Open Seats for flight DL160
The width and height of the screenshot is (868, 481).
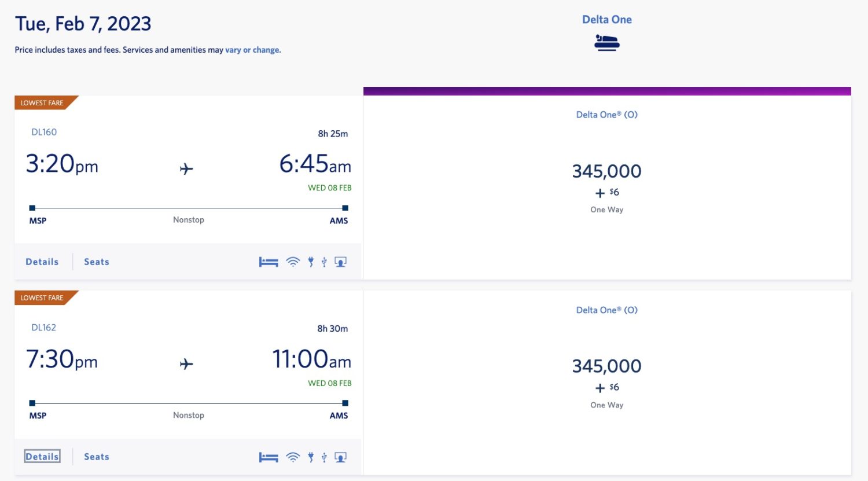[x=96, y=262]
